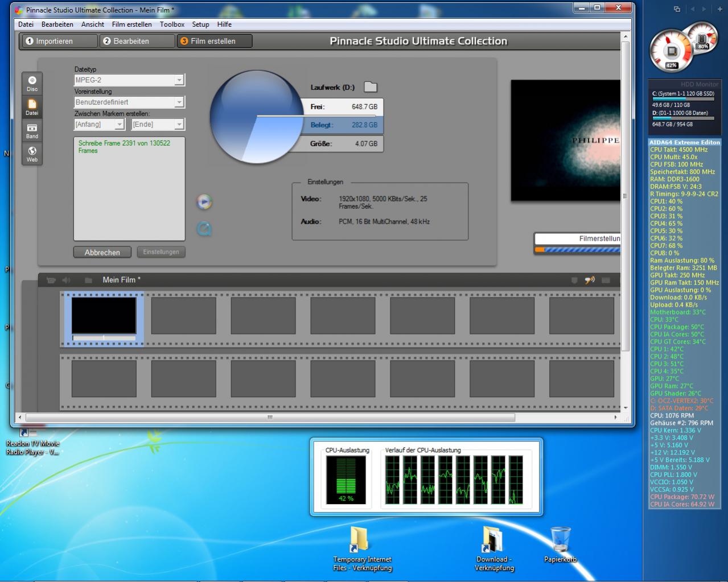Image resolution: width=728 pixels, height=582 pixels.
Task: Click the D: drive usage bar in HDD Monitor
Action: tap(684, 118)
